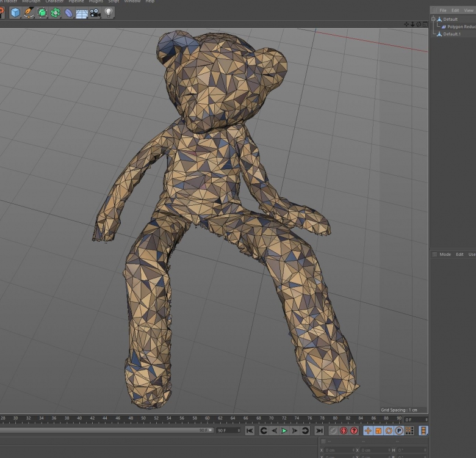Jump to the end of animation
Image resolution: width=476 pixels, height=458 pixels.
click(x=319, y=431)
